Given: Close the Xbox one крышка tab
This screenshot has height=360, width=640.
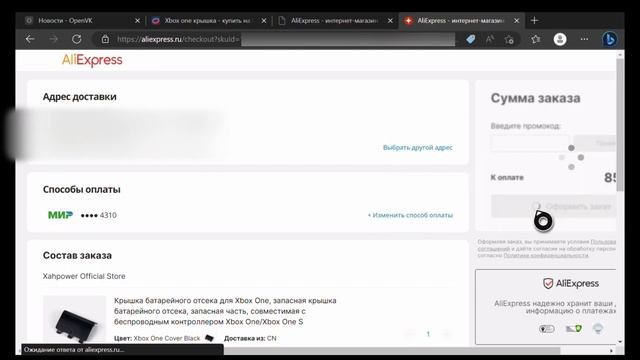Looking at the screenshot, I should [264, 20].
